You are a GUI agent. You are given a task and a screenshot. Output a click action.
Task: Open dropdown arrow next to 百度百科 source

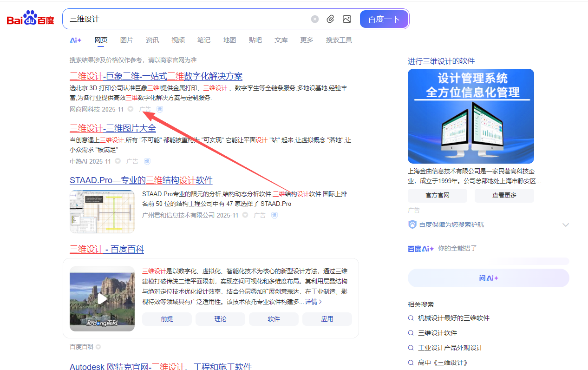click(x=98, y=347)
